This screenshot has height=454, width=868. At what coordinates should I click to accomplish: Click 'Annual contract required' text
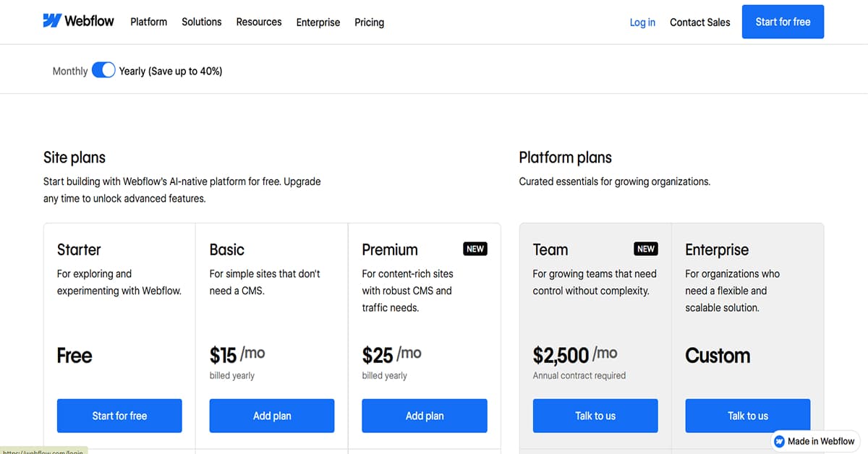pyautogui.click(x=579, y=376)
